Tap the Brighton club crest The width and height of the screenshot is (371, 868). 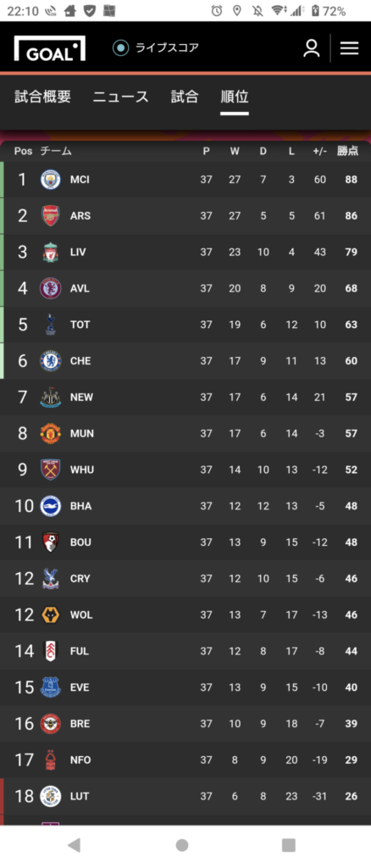(x=51, y=506)
